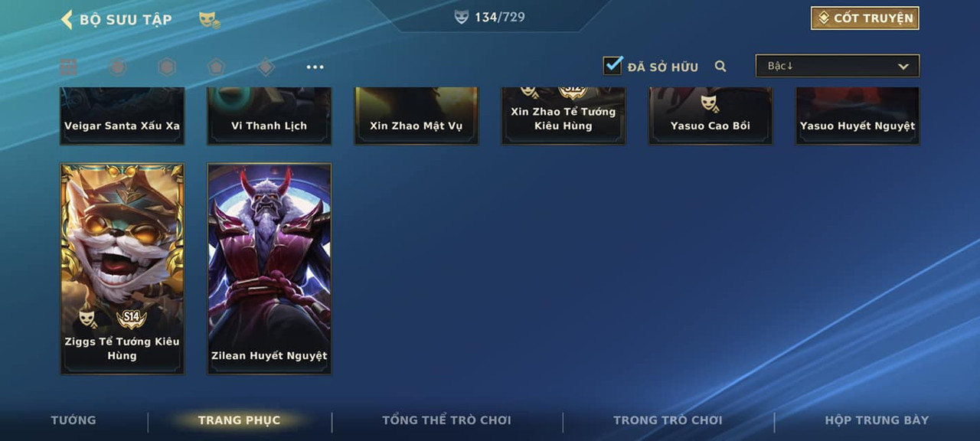Switch to the Hộp Trưng Bày tab
The width and height of the screenshot is (980, 441).
click(x=877, y=420)
